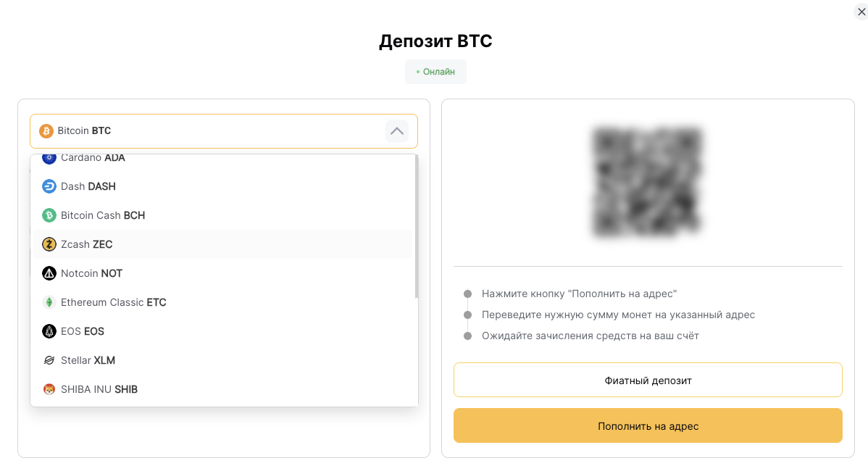Viewport: 868px width, 474px height.
Task: Click the Онлайн status badge
Action: (435, 71)
